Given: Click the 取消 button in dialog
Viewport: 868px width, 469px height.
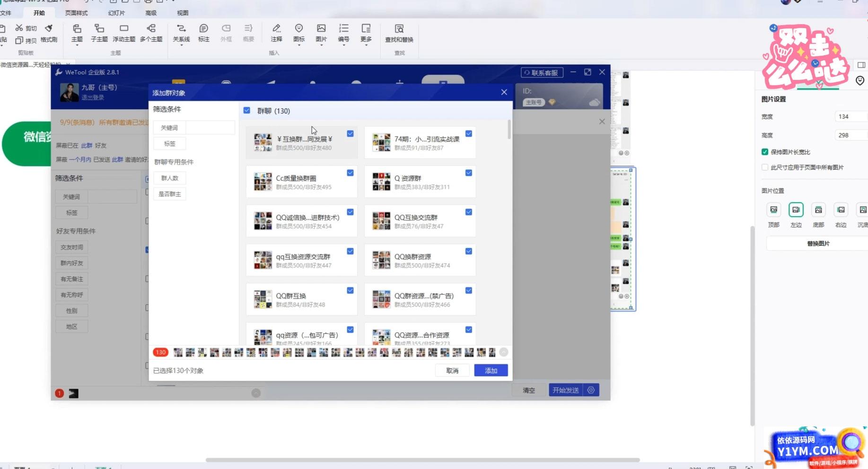Looking at the screenshot, I should 452,371.
